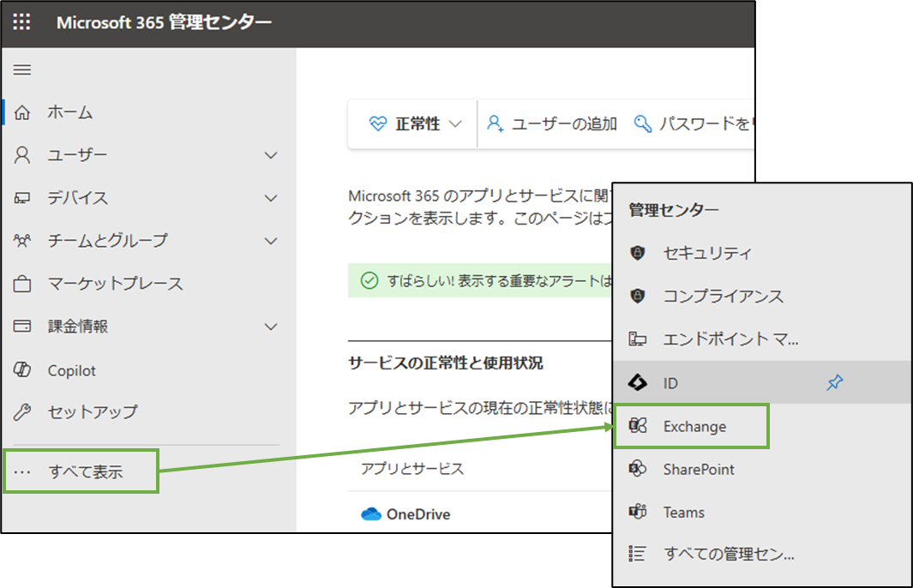Open the ID admin center entry

(762, 382)
